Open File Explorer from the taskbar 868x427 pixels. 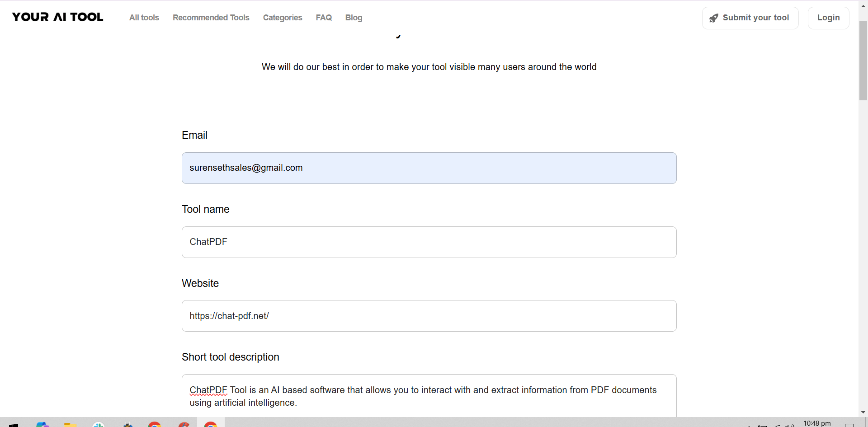pos(70,424)
